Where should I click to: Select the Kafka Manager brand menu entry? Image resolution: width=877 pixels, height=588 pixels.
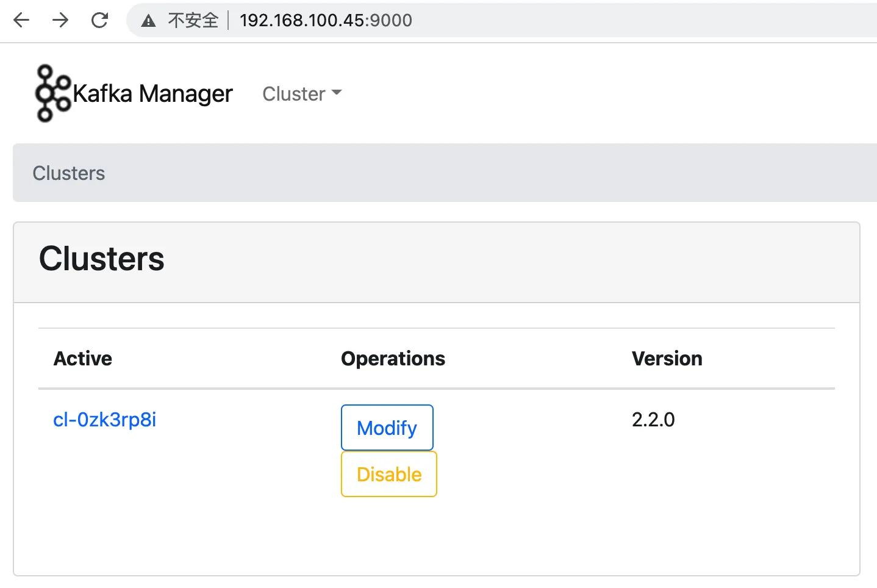coord(152,93)
